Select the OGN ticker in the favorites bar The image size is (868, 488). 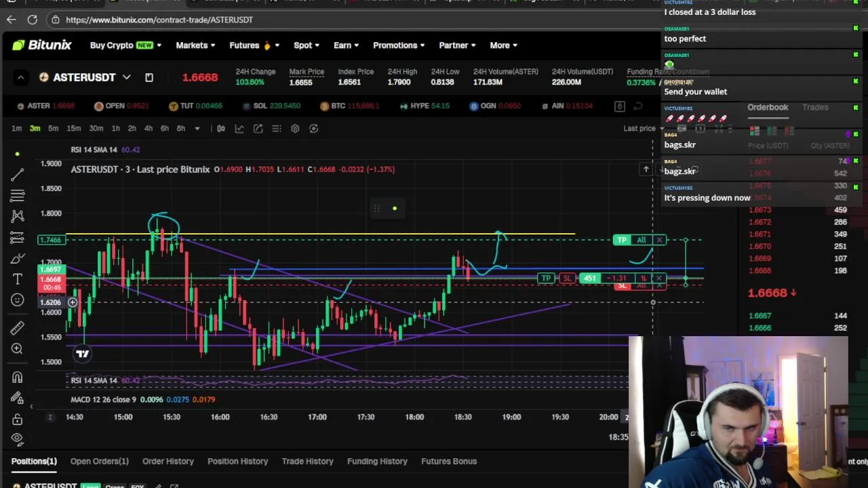coord(495,106)
